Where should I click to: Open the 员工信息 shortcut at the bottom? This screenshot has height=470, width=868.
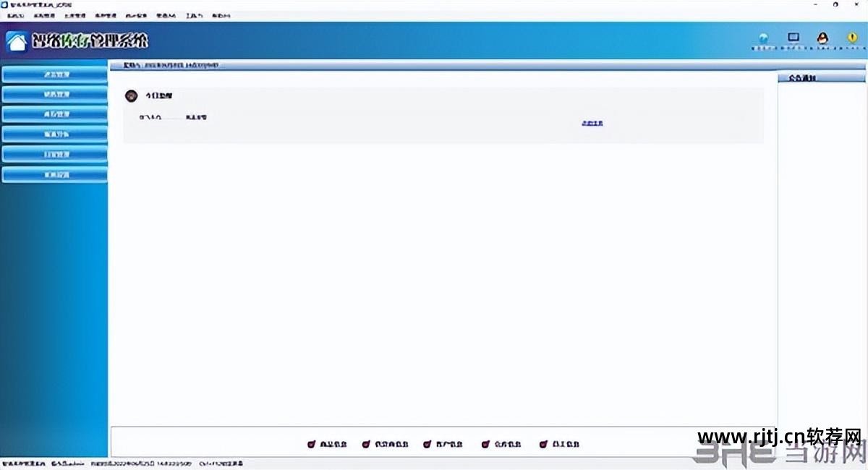[559, 444]
